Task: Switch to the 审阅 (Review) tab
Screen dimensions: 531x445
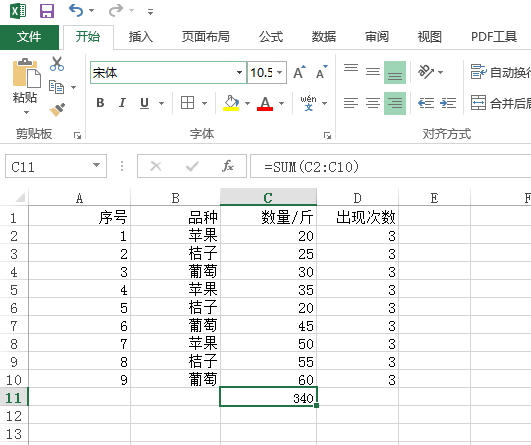Action: 377,37
